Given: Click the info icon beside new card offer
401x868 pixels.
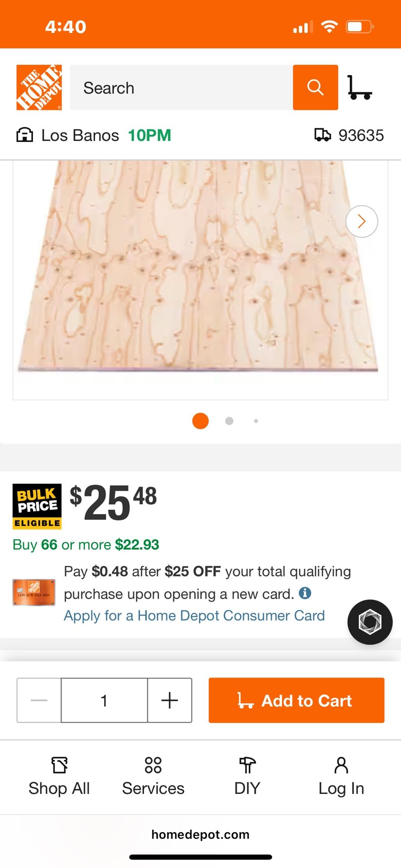Looking at the screenshot, I should pyautogui.click(x=305, y=593).
